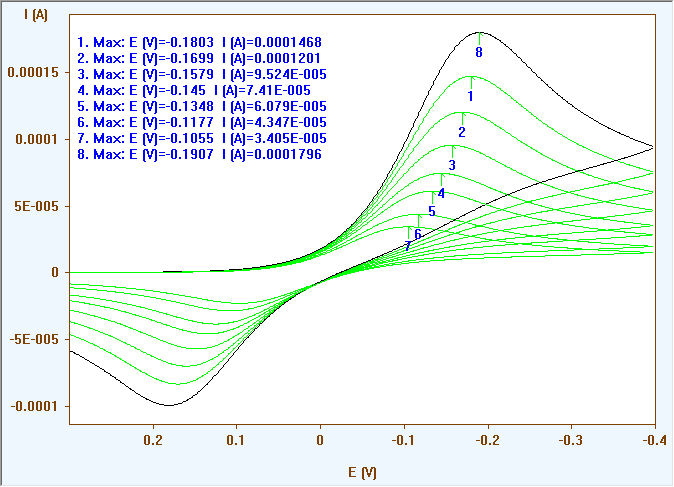
Task: Click y-axis tick label -5E-005
Action: pos(34,340)
